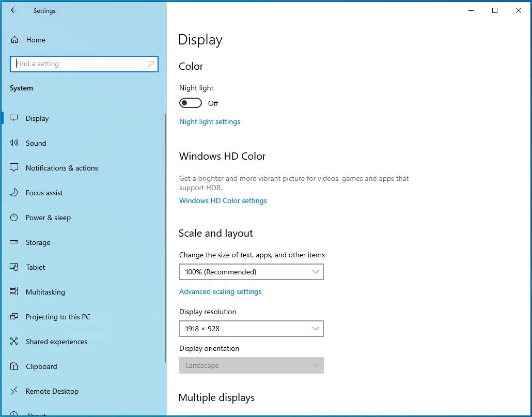This screenshot has height=417, width=532.
Task: Open the Display resolution dropdown
Action: 252,329
